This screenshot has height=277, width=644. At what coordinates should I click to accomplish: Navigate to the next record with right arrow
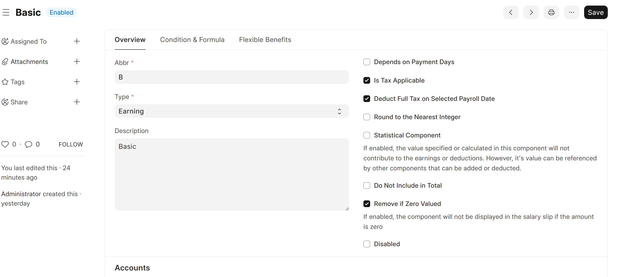pos(531,12)
